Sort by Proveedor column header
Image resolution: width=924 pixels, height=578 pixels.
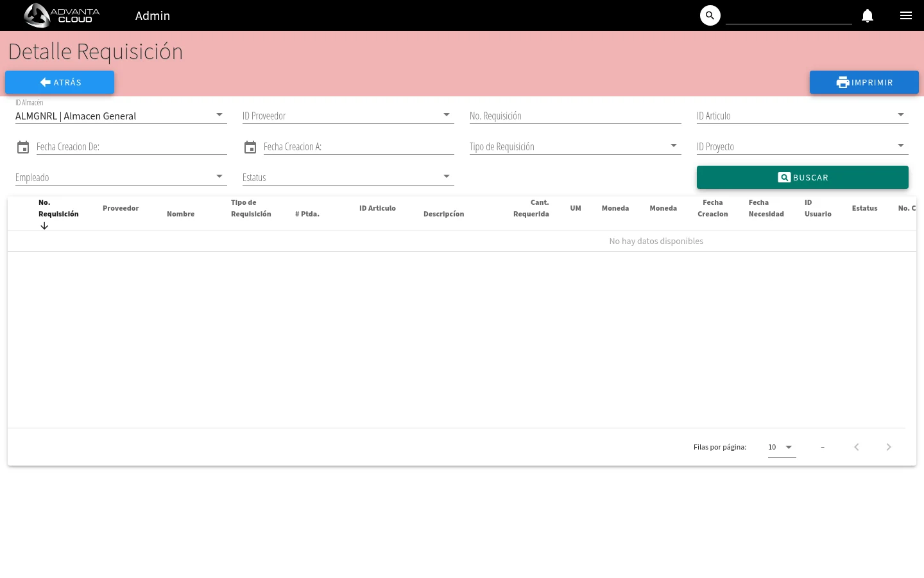click(121, 208)
